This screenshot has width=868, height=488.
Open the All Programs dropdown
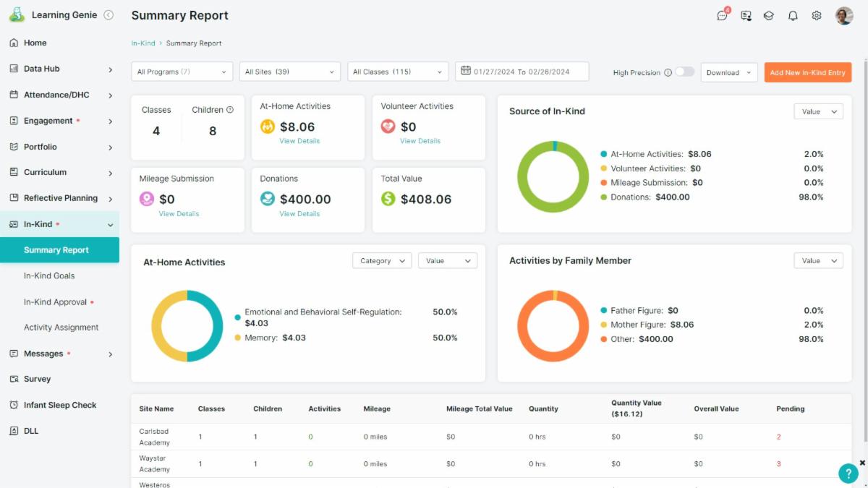(x=182, y=72)
